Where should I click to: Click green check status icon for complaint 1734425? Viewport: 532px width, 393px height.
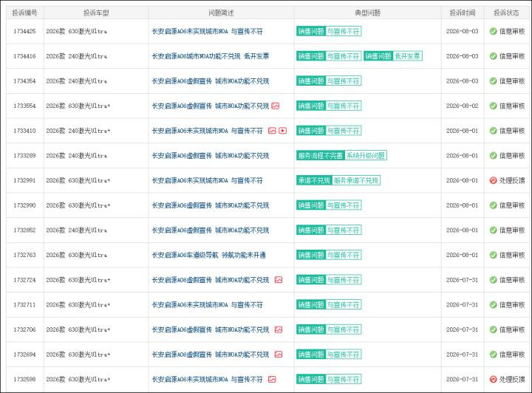(x=494, y=31)
